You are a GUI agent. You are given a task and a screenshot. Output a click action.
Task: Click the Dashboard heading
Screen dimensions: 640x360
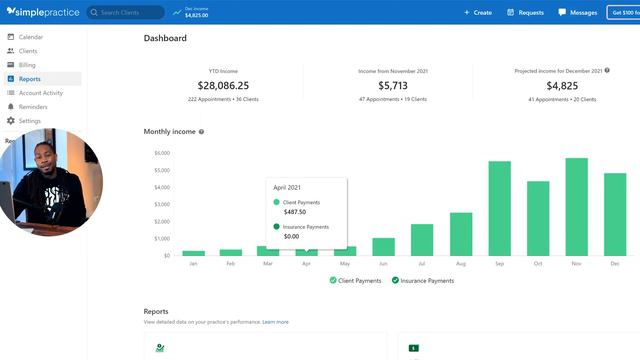click(x=165, y=38)
